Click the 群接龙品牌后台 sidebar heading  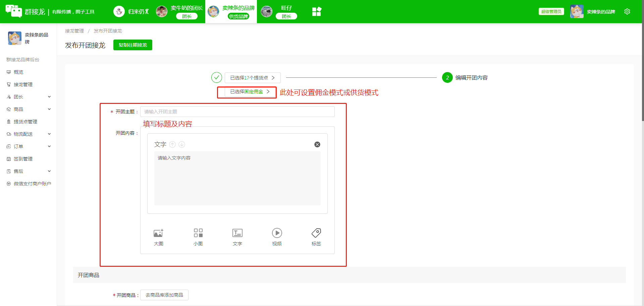click(x=23, y=60)
